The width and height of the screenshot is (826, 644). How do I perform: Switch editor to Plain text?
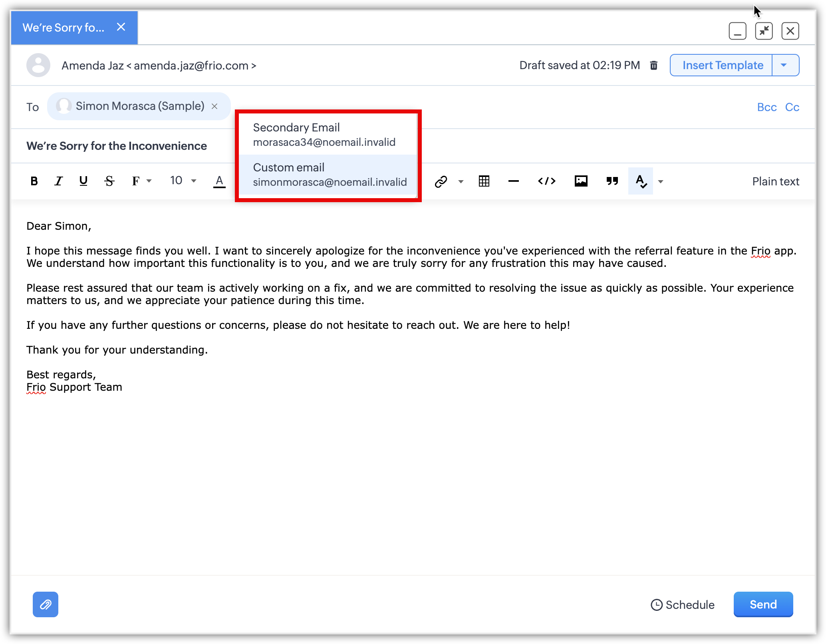[x=775, y=181]
